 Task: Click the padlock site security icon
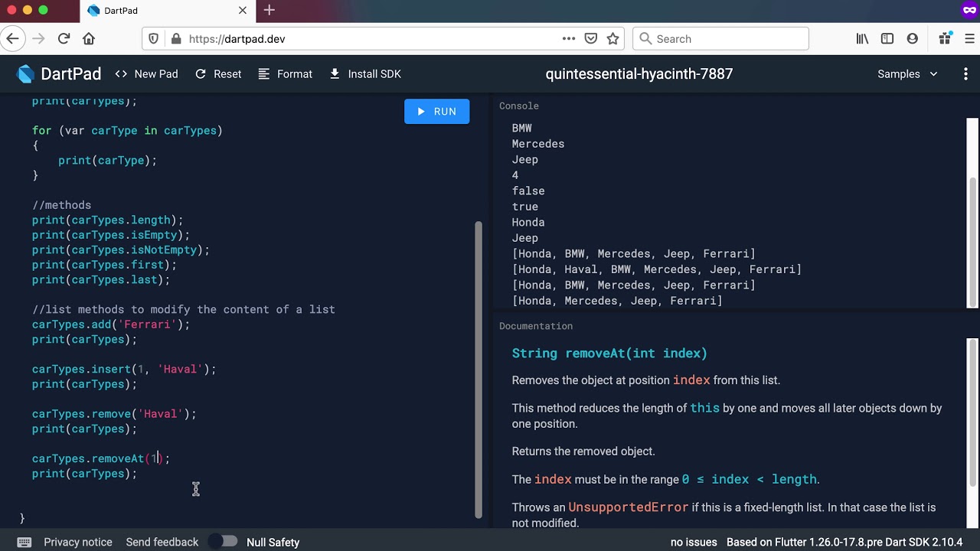click(176, 38)
